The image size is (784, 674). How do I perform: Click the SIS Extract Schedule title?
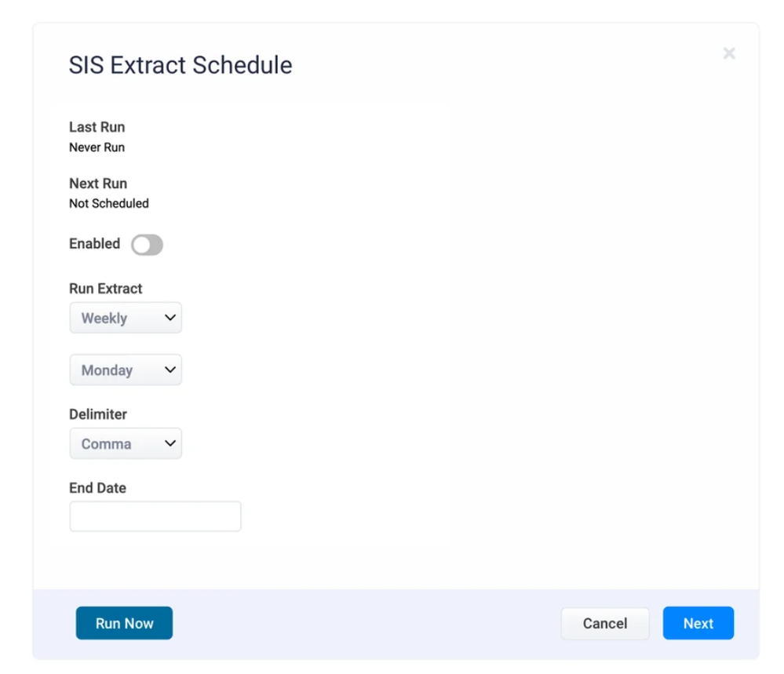click(x=181, y=65)
